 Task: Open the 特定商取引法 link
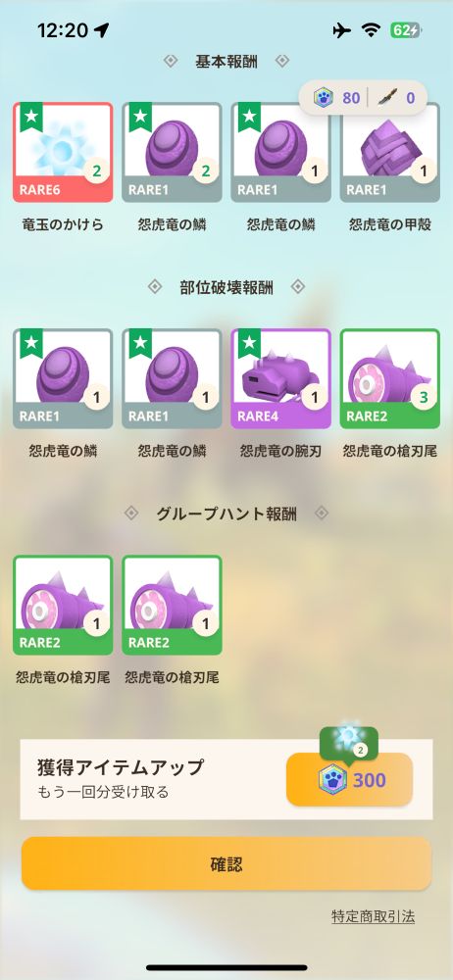click(x=373, y=916)
